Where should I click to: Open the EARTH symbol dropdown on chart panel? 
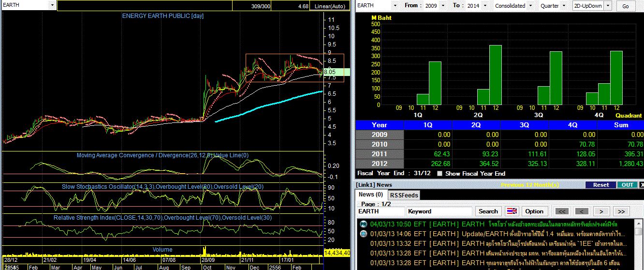(x=52, y=5)
